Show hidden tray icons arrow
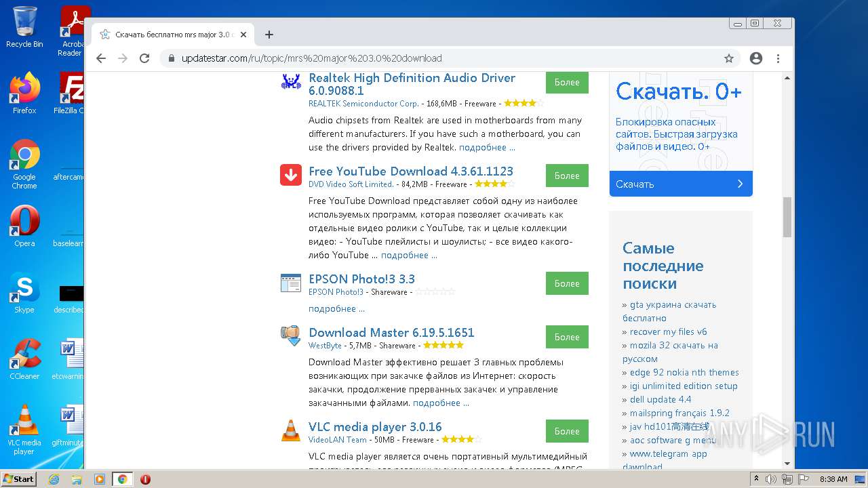The image size is (868, 488). [x=757, y=479]
